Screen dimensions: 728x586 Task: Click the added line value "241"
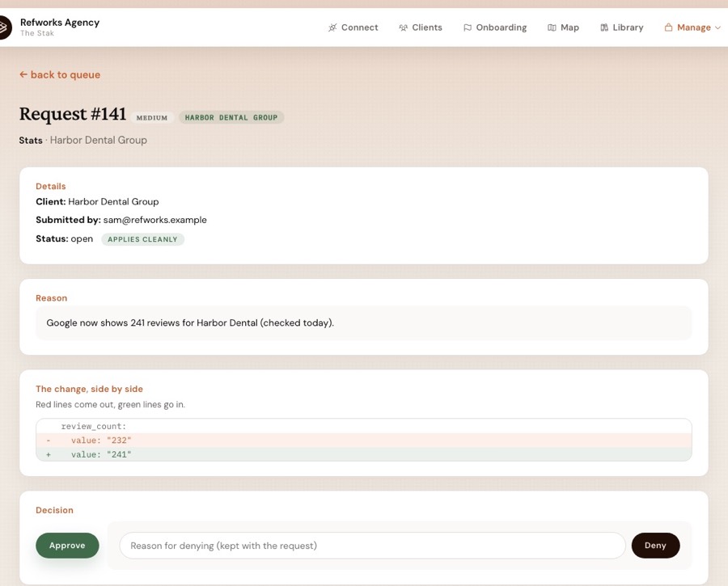click(x=364, y=455)
